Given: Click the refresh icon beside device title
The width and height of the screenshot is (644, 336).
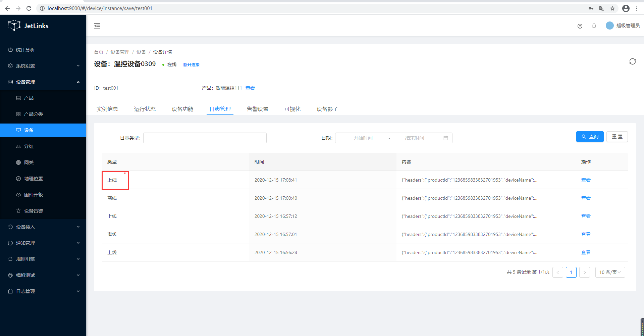Looking at the screenshot, I should (x=632, y=61).
